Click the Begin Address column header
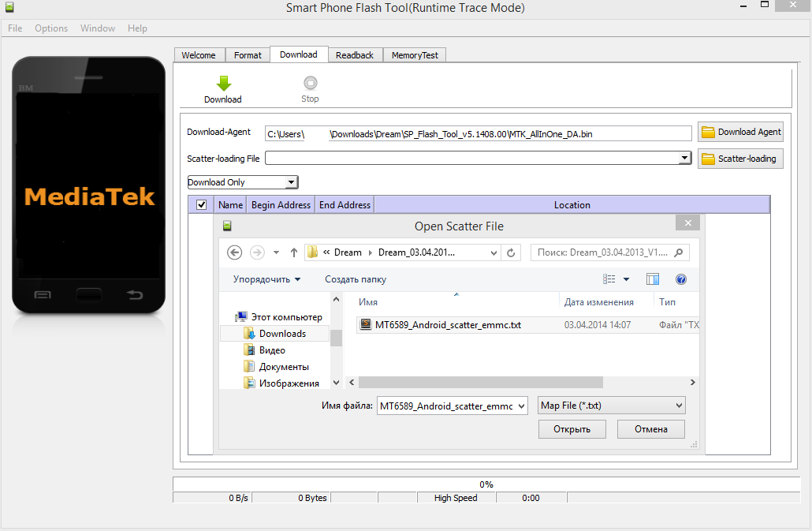Screen dimensions: 812x531 281,204
